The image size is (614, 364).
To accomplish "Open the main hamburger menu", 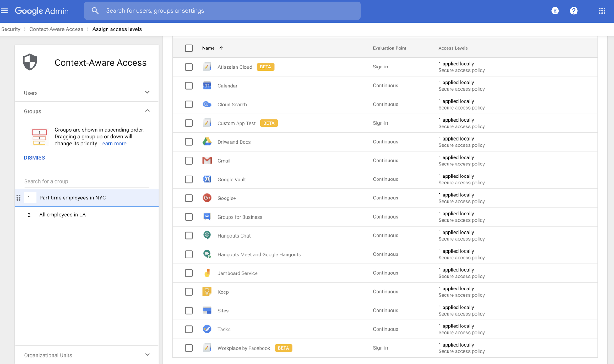I will coord(4,11).
